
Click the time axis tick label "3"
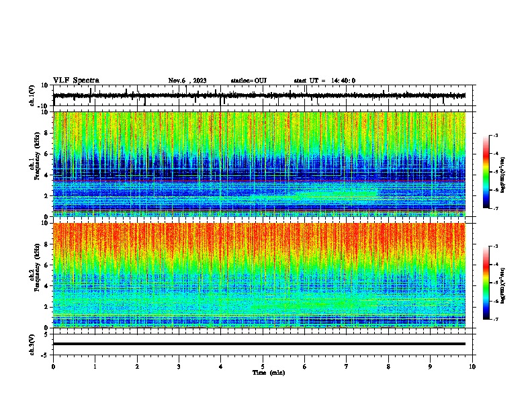click(179, 366)
